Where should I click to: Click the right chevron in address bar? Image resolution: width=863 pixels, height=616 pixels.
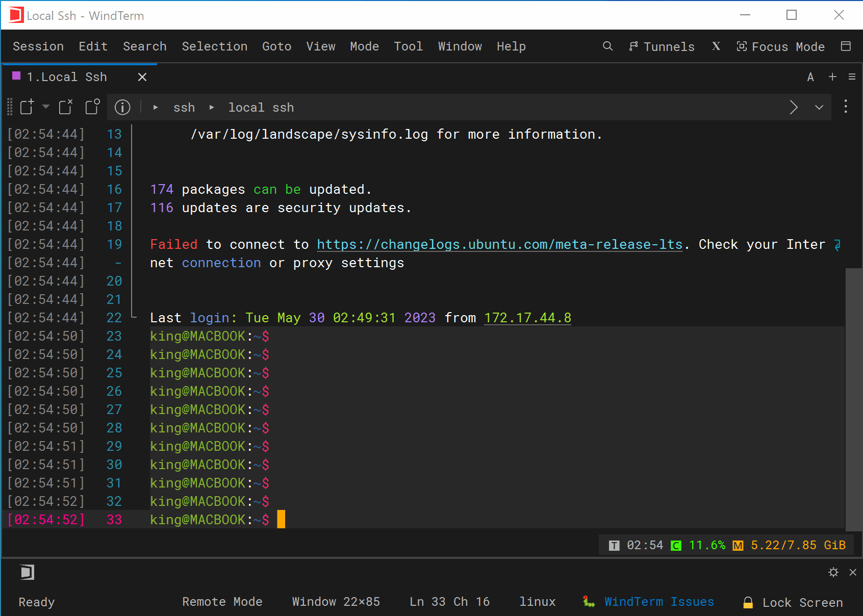click(794, 107)
